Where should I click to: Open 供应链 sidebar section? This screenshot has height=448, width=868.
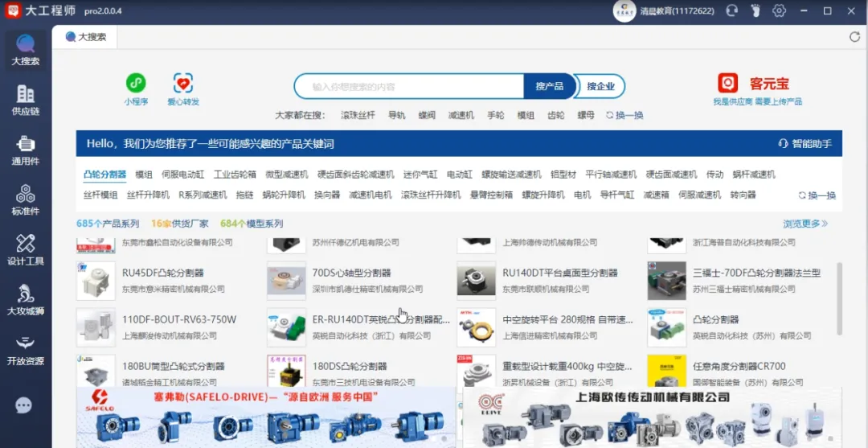pyautogui.click(x=26, y=101)
